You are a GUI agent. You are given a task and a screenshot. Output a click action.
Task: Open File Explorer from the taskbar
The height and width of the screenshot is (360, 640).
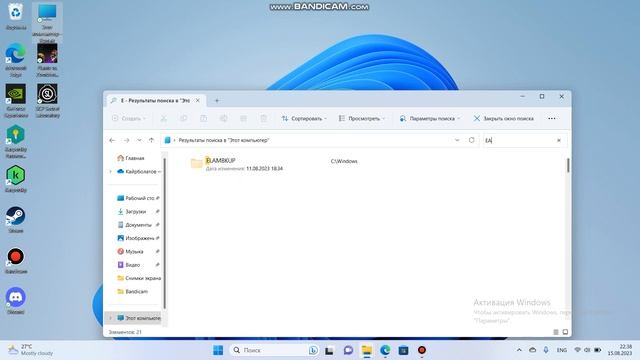tap(367, 350)
